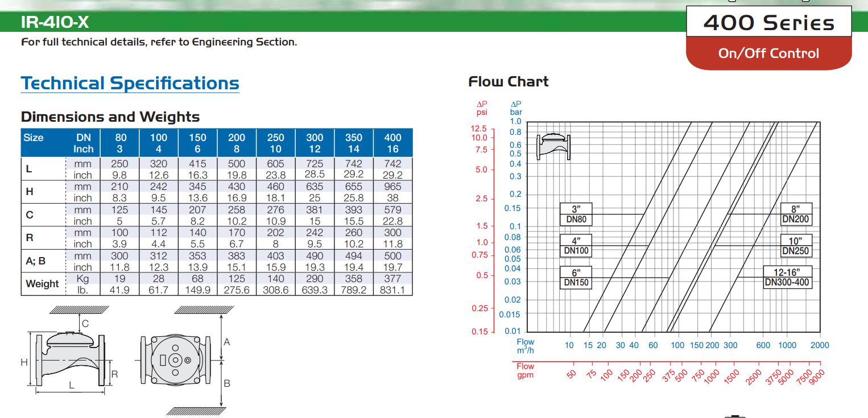Viewport: 868px width, 418px height.
Task: Click the Flow Chart heading
Action: point(509,82)
